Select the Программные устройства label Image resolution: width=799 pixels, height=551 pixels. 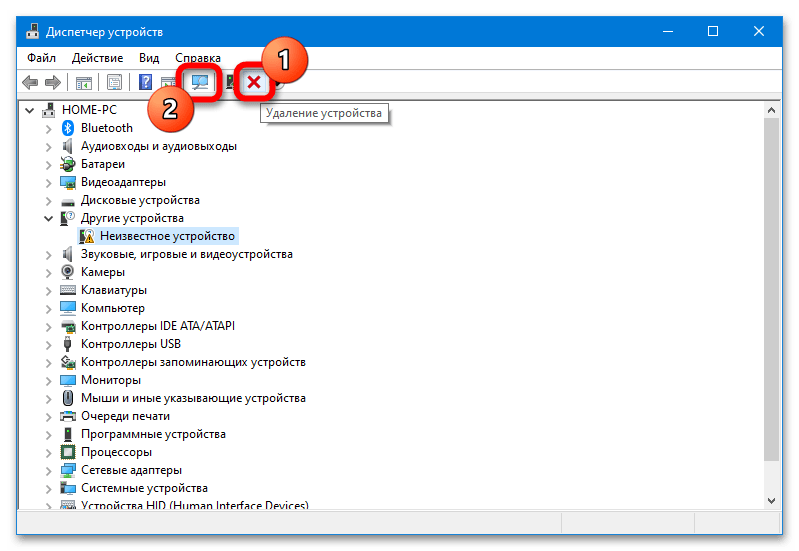point(153,434)
